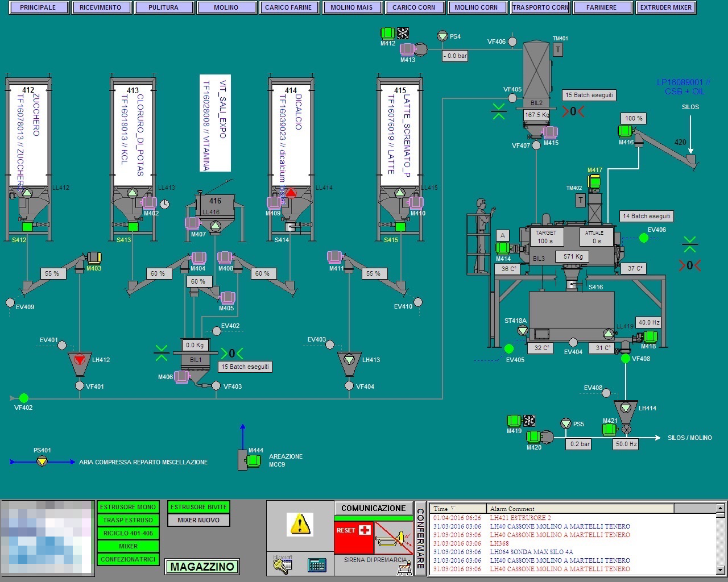Open the EXTRUDER MIXER page
Screen dimensions: 728x582
(x=665, y=7)
